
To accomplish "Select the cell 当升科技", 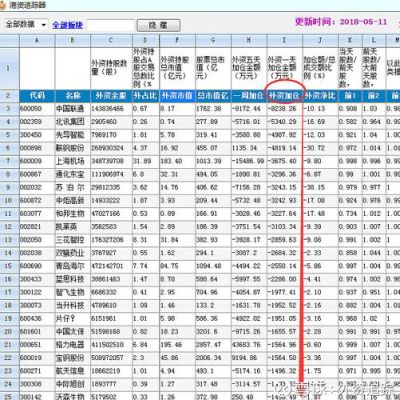I will coord(73,305).
